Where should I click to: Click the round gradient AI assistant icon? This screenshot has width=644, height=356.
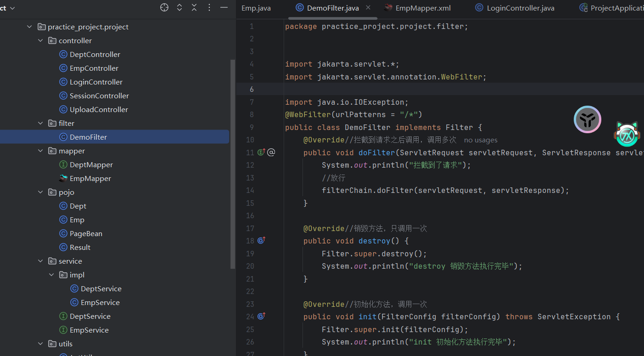click(x=587, y=119)
